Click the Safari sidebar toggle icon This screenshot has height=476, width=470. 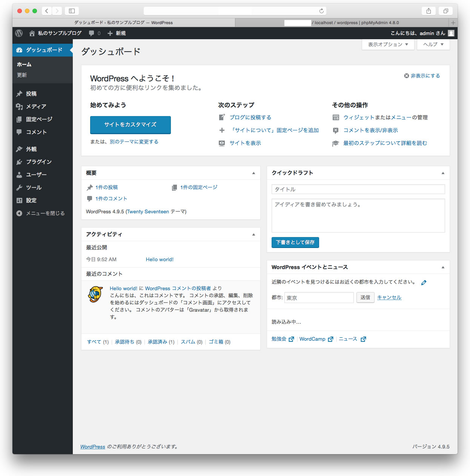72,11
